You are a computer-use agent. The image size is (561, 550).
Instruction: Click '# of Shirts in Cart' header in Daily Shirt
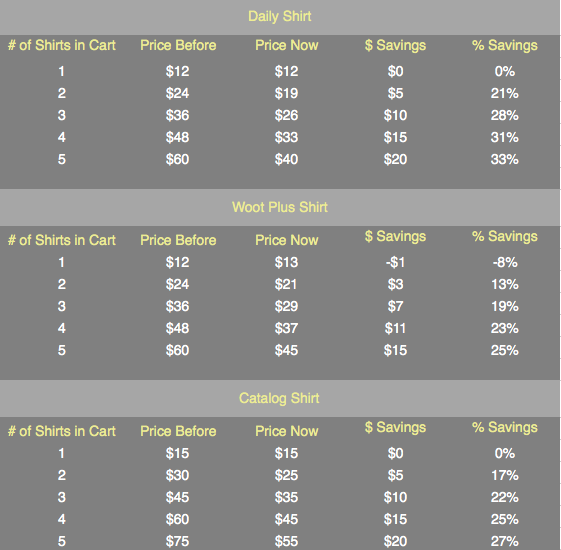[62, 45]
